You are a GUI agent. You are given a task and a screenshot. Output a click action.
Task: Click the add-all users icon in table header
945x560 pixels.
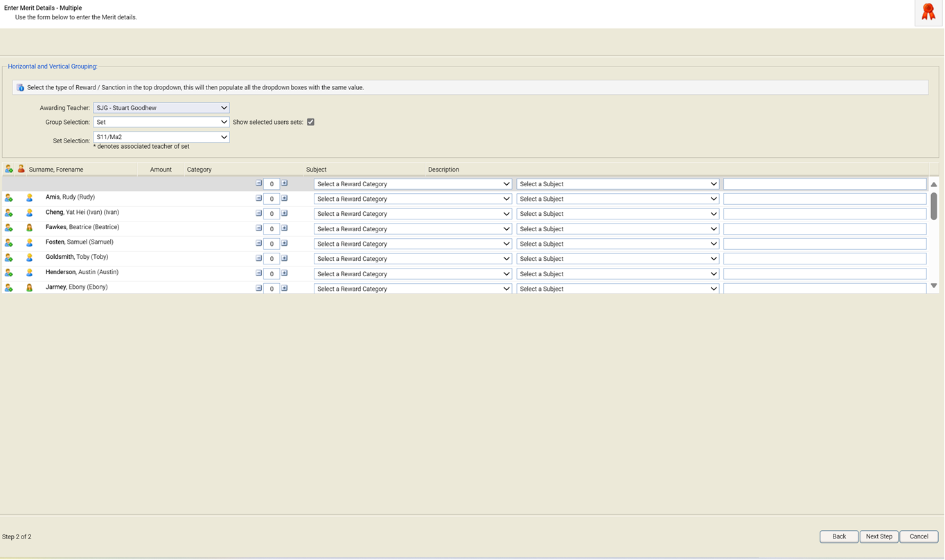click(8, 169)
